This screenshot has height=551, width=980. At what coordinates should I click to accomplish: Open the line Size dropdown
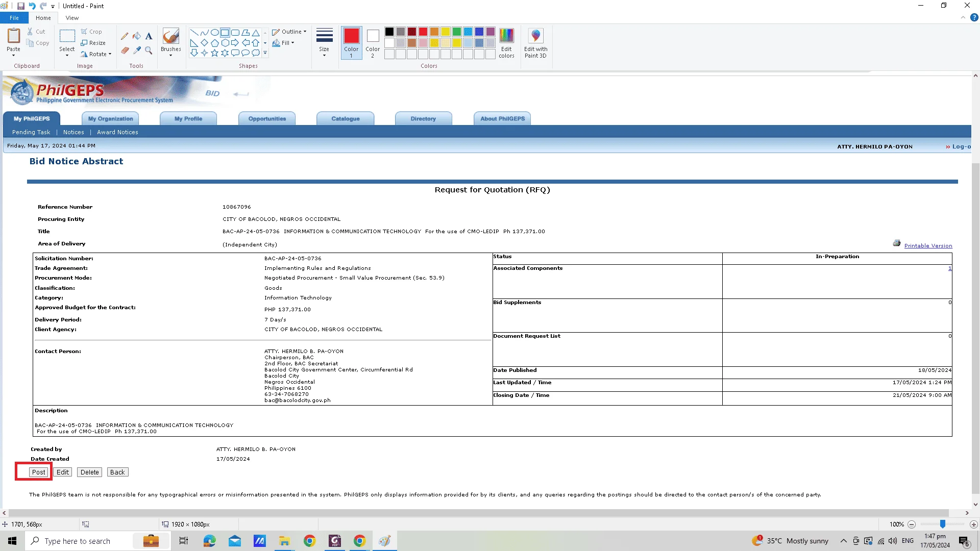point(324,43)
